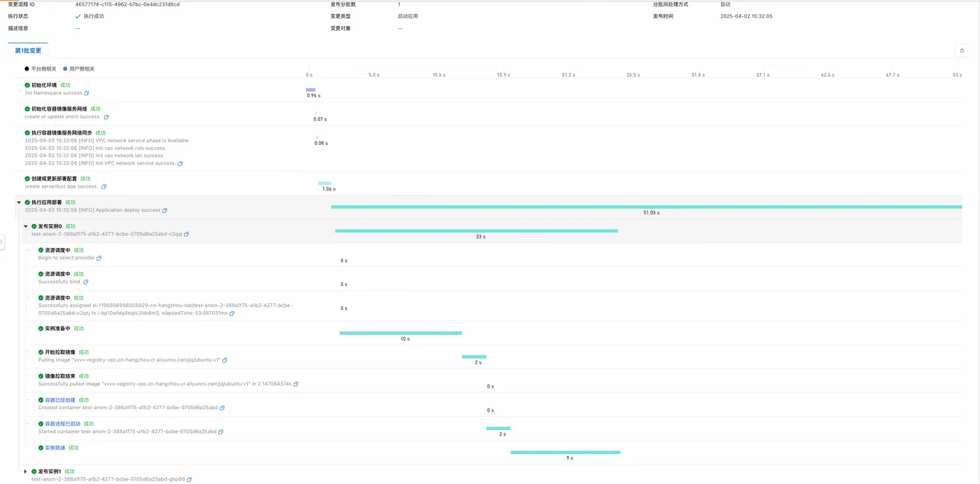Click the refresh icon button at top right
Screen dimensions: 980x484
click(x=962, y=50)
